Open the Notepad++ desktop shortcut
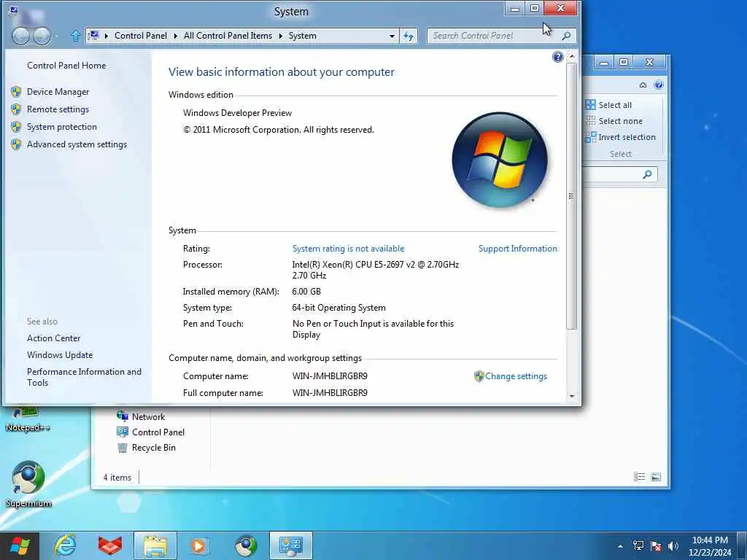Viewport: 747px width, 560px height. coord(28,419)
